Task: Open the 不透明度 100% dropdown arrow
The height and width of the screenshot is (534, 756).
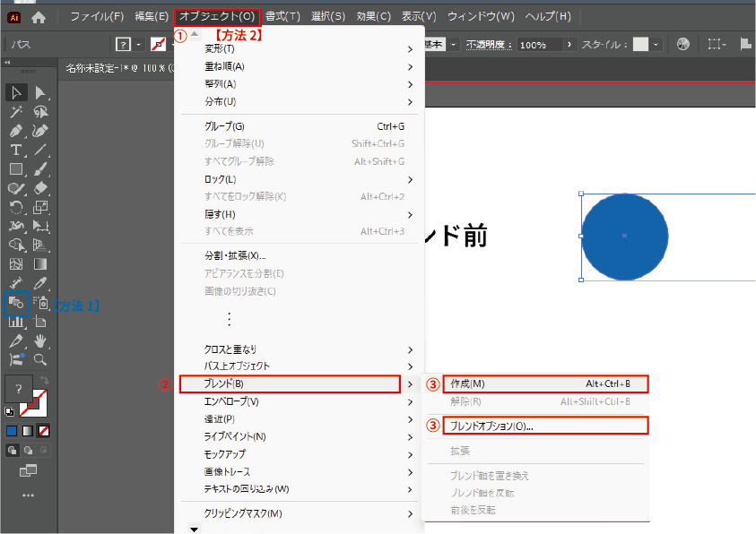Action: 569,44
